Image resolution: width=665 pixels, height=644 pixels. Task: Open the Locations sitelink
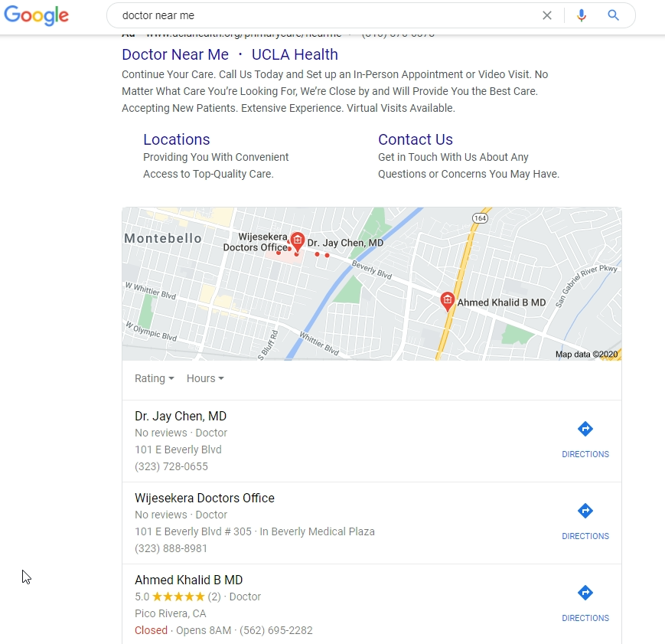pos(177,139)
